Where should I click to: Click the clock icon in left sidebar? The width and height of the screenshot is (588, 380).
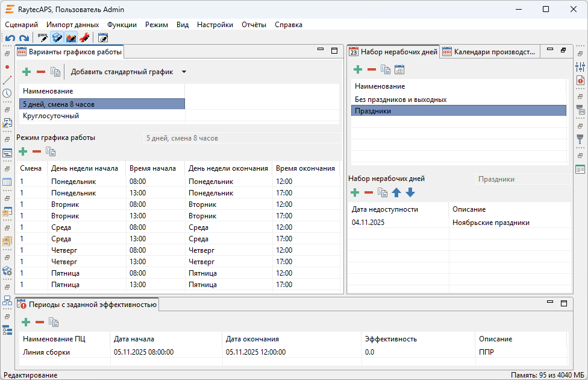7,93
